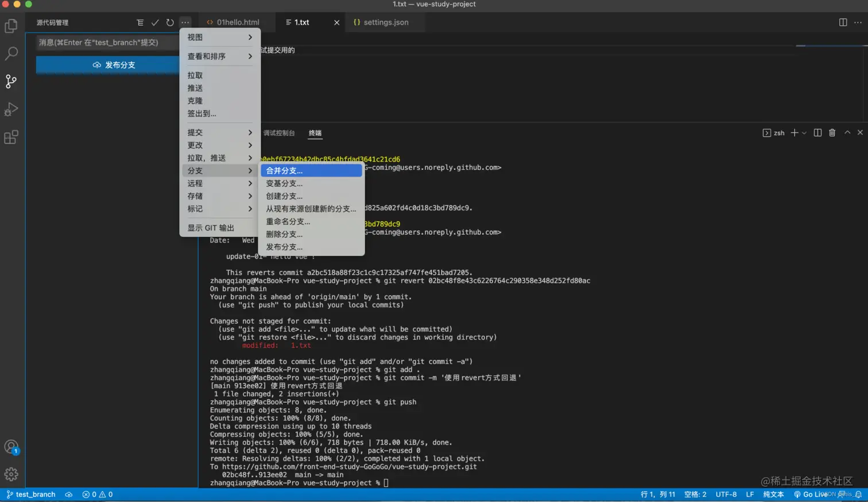
Task: Click the publish cloud icon in status bar
Action: point(69,495)
